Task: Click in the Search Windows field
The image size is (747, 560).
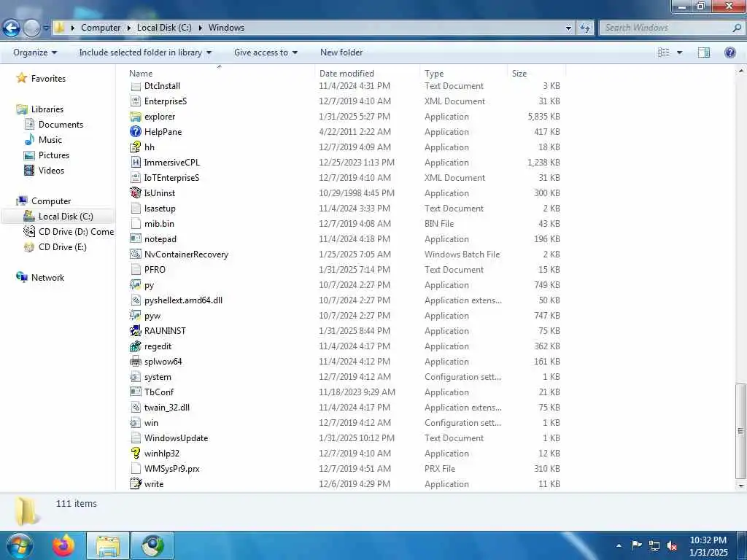Action: (665, 28)
